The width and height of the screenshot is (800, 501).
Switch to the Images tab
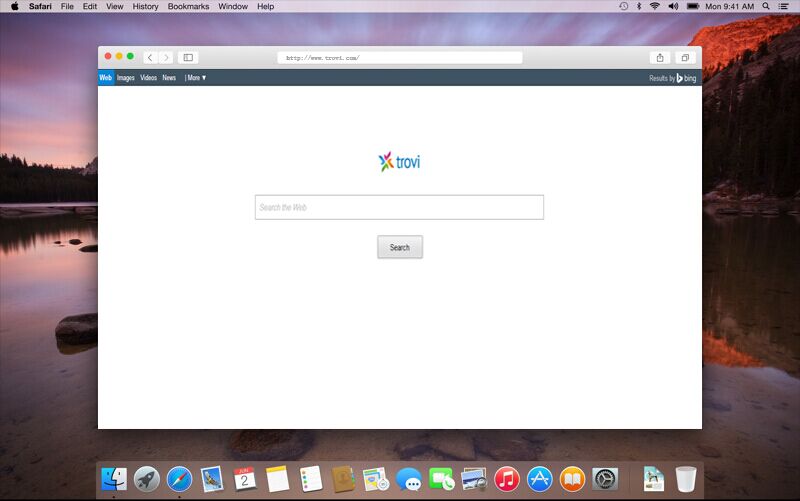click(x=126, y=78)
